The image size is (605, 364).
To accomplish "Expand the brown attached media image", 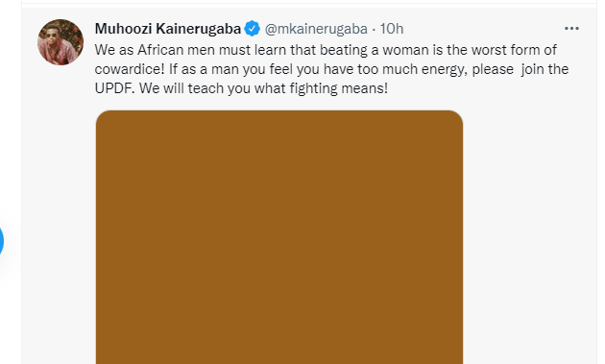I will 279,237.
